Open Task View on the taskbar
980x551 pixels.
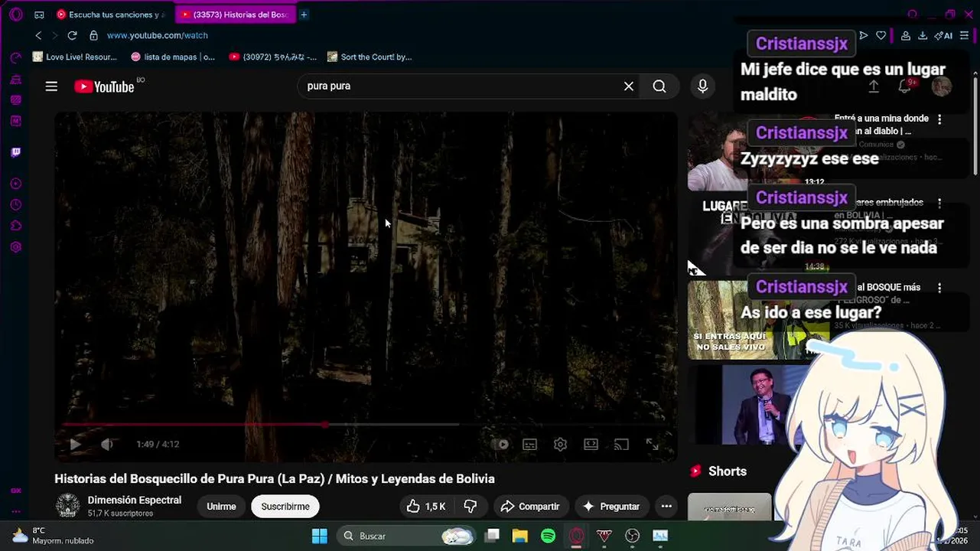point(492,536)
